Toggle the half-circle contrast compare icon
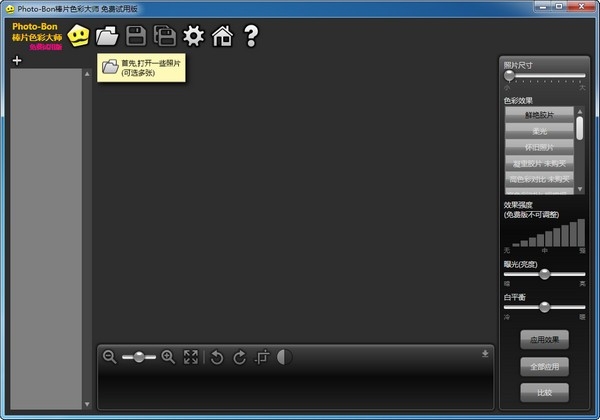 click(x=284, y=357)
